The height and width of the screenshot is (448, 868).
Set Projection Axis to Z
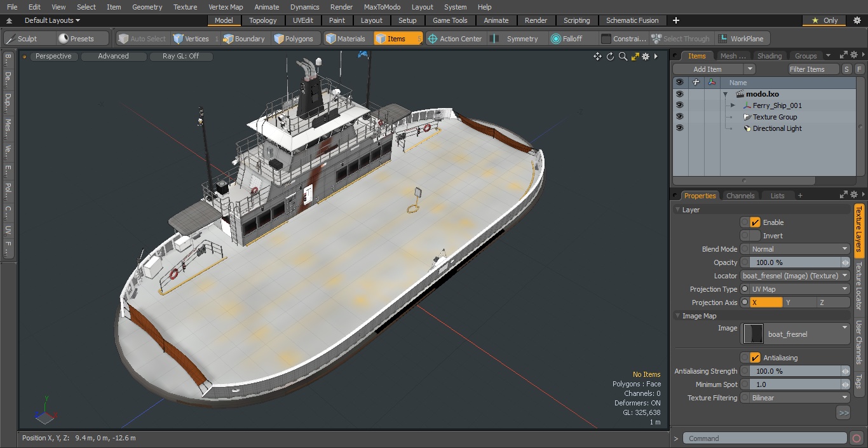[x=833, y=302]
